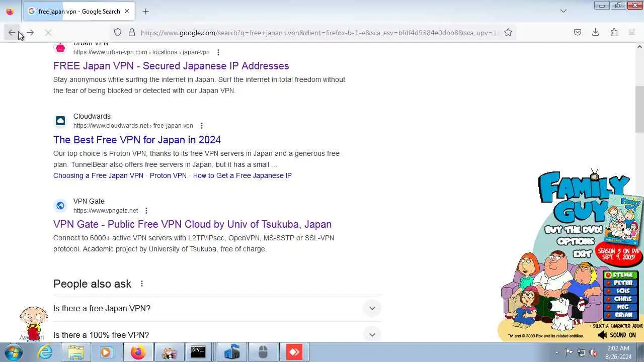Open the Family Guy app taskbar icon

tap(169, 352)
